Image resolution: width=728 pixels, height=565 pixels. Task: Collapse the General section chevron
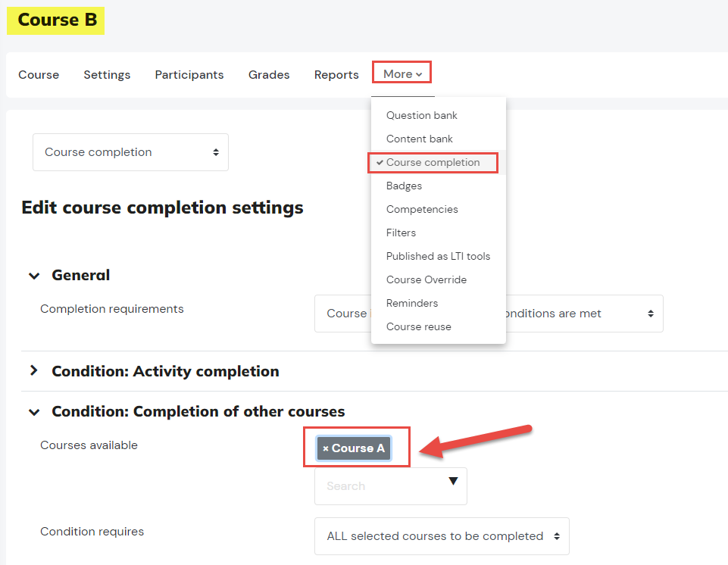pos(34,276)
